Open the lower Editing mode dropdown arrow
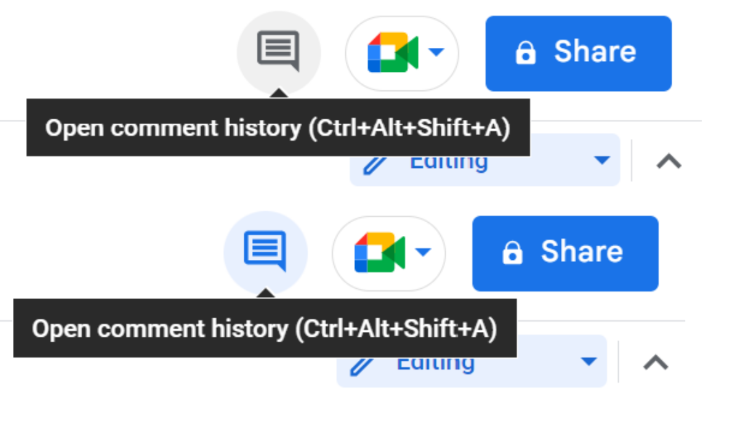This screenshot has height=424, width=730. click(x=589, y=361)
